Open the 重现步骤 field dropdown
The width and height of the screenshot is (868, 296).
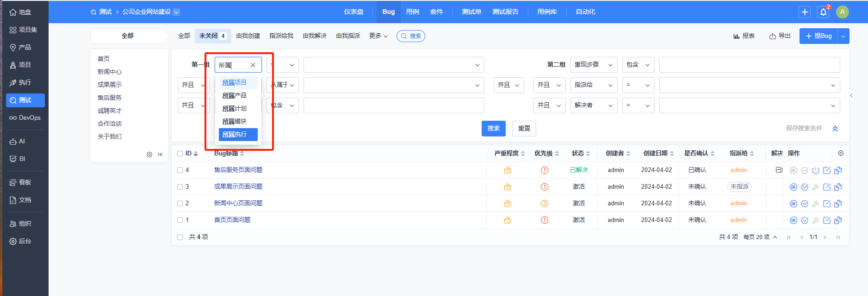[594, 65]
